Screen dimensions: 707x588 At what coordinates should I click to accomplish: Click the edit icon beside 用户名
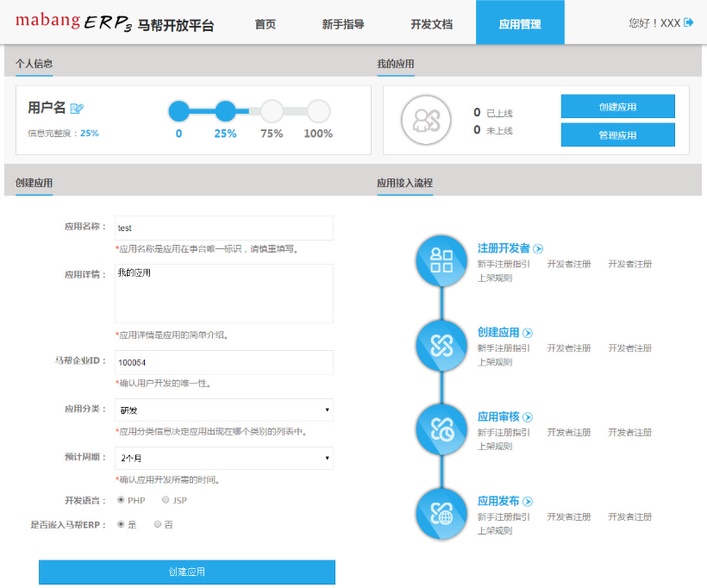coord(77,109)
